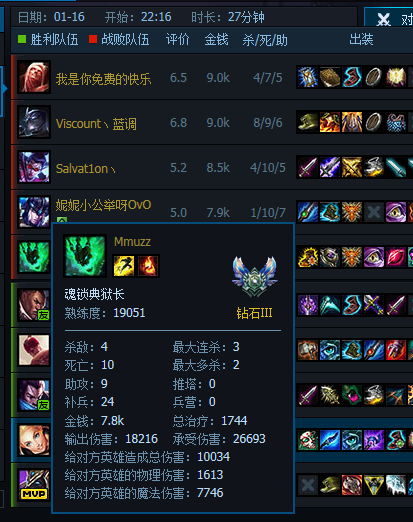Open player 我是你免费的快乐 profile
Image resolution: width=413 pixels, height=522 pixels.
tap(103, 79)
